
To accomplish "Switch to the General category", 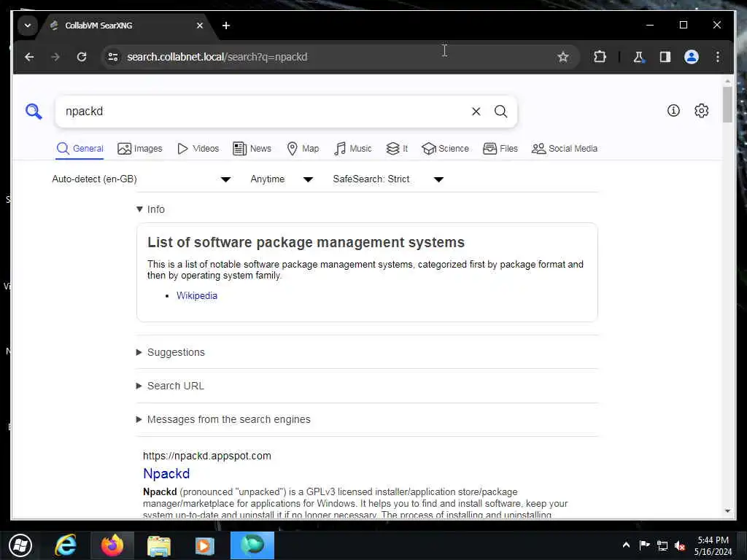I will [80, 149].
